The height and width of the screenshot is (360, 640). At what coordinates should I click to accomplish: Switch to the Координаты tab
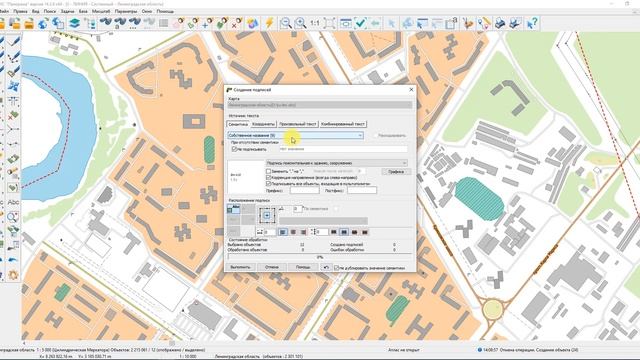pos(263,124)
